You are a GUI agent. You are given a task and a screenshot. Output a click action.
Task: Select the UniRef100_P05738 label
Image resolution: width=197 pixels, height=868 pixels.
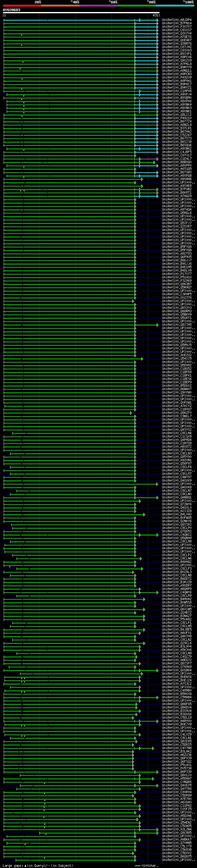coord(176,768)
